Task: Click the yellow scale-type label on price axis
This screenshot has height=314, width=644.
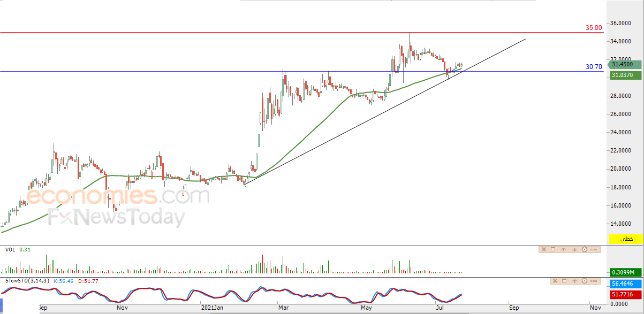Action: pyautogui.click(x=627, y=239)
